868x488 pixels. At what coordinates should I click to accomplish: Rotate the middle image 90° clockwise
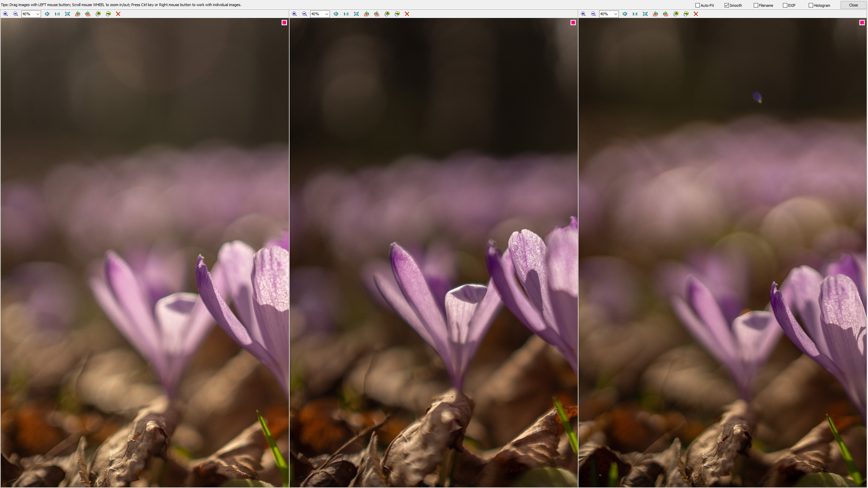click(x=377, y=14)
